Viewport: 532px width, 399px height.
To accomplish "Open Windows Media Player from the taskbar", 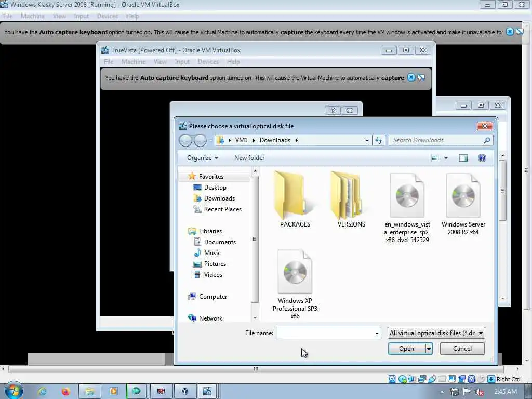I will coord(113,391).
